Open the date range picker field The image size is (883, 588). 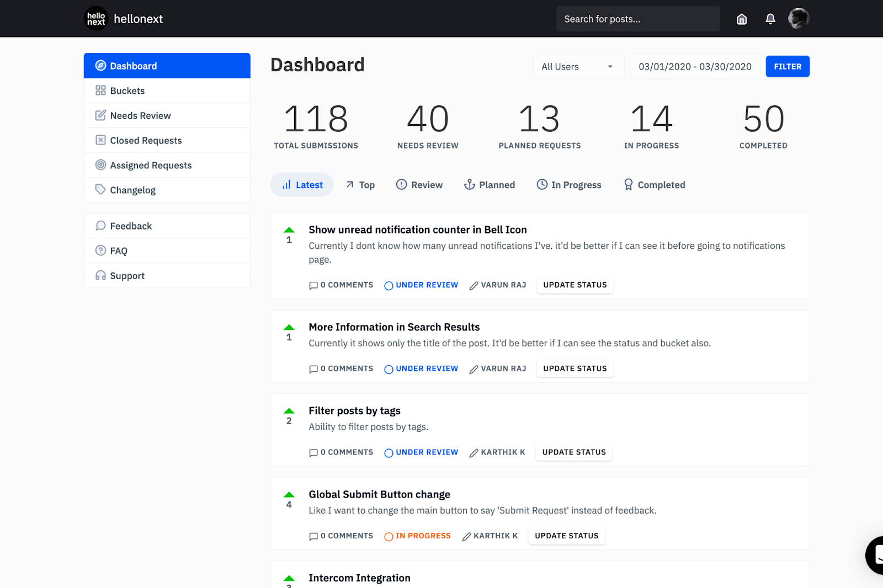coord(695,67)
